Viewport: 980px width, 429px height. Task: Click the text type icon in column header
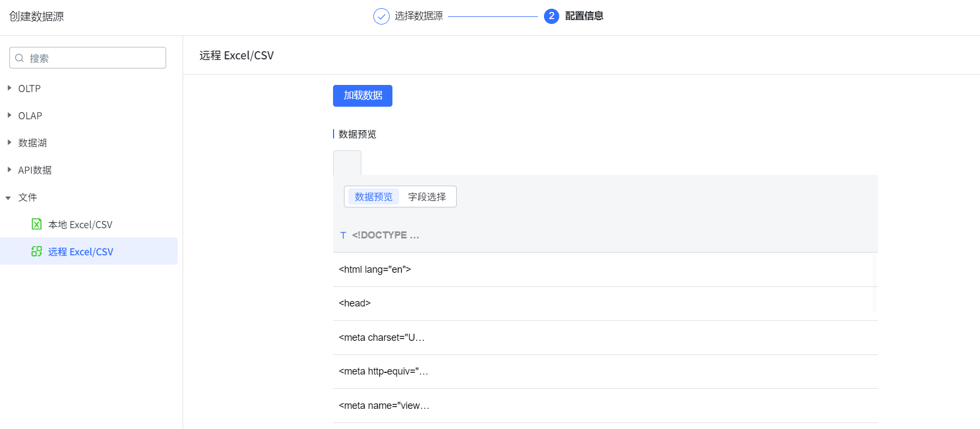pyautogui.click(x=343, y=235)
